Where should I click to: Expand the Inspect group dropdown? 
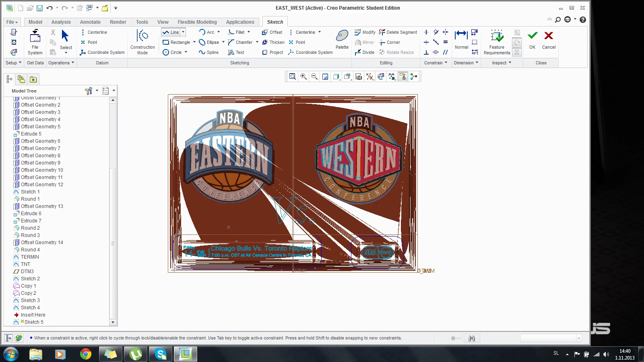click(502, 63)
